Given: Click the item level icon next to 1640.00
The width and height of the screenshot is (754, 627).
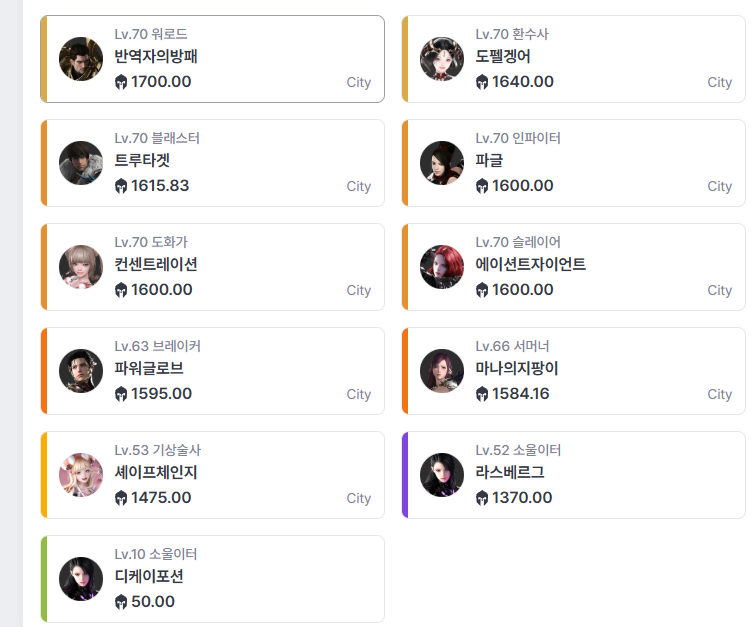Looking at the screenshot, I should (482, 82).
